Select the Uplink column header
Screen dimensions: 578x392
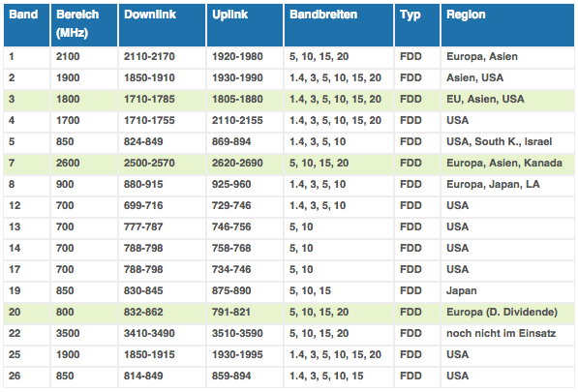coord(245,25)
